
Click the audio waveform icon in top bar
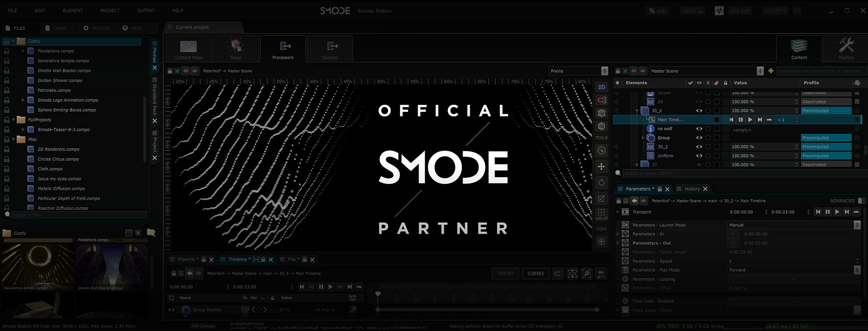point(719,10)
